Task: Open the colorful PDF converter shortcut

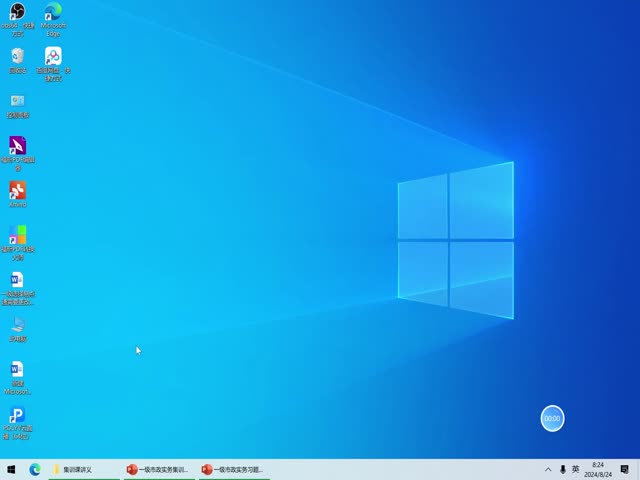Action: (x=17, y=235)
